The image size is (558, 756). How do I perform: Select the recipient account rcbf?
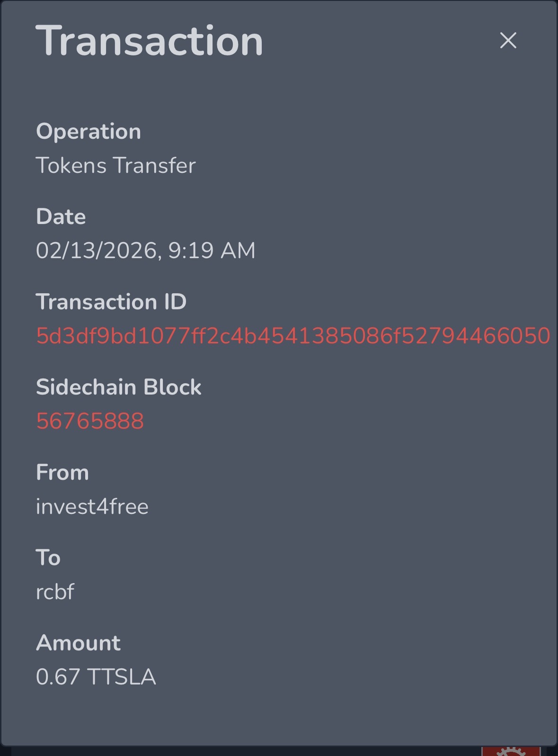pos(55,592)
